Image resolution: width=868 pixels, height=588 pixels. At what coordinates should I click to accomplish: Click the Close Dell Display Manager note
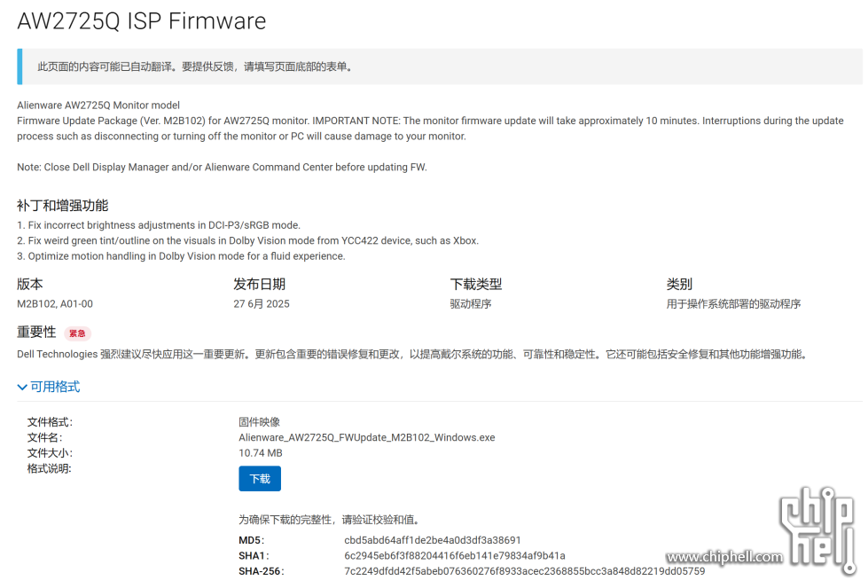point(222,168)
